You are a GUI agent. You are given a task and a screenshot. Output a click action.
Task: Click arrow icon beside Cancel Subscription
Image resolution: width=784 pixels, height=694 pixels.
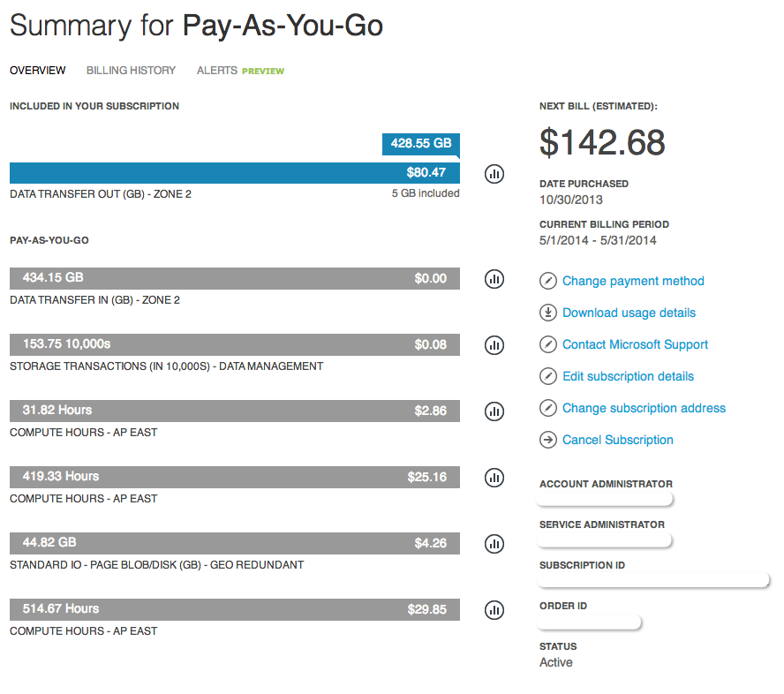pos(548,440)
